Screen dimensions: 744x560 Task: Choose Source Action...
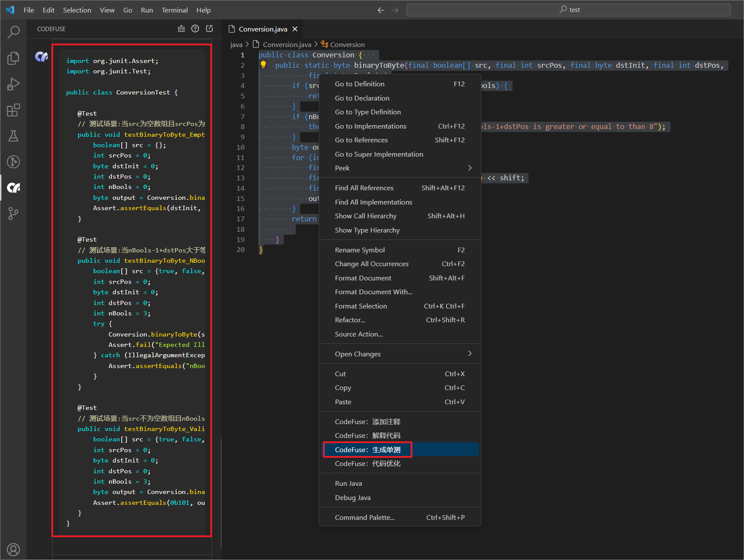(x=400, y=334)
